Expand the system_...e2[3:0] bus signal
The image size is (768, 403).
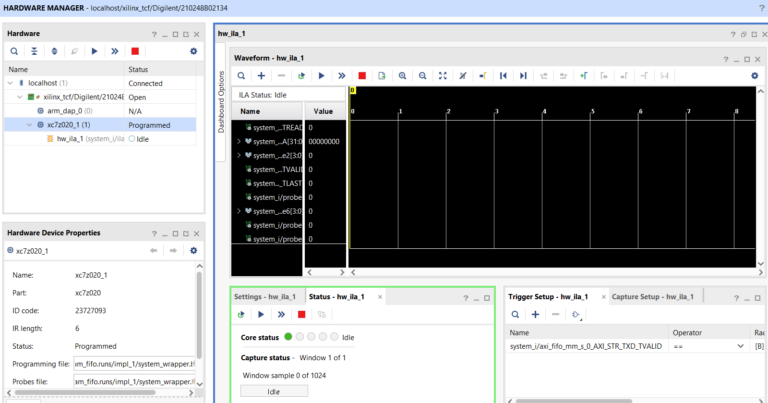coord(239,155)
